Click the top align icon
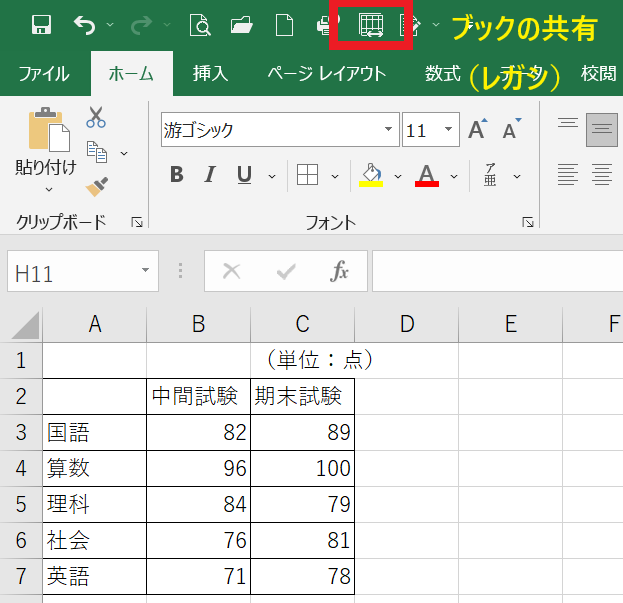Screen dimensions: 623x603 coord(568,122)
